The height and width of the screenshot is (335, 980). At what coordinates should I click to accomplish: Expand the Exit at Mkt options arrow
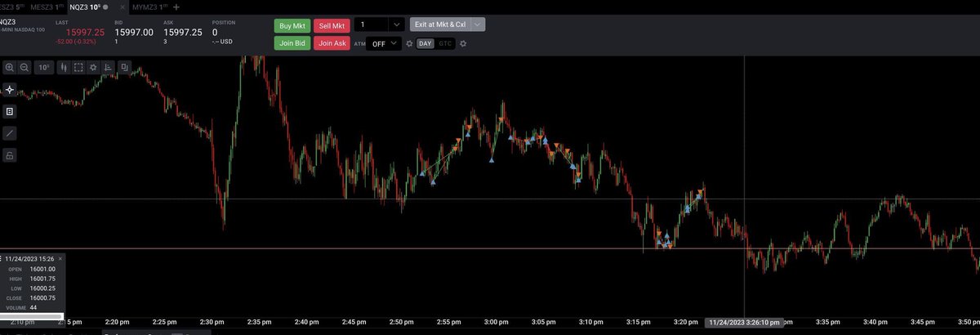click(x=478, y=25)
